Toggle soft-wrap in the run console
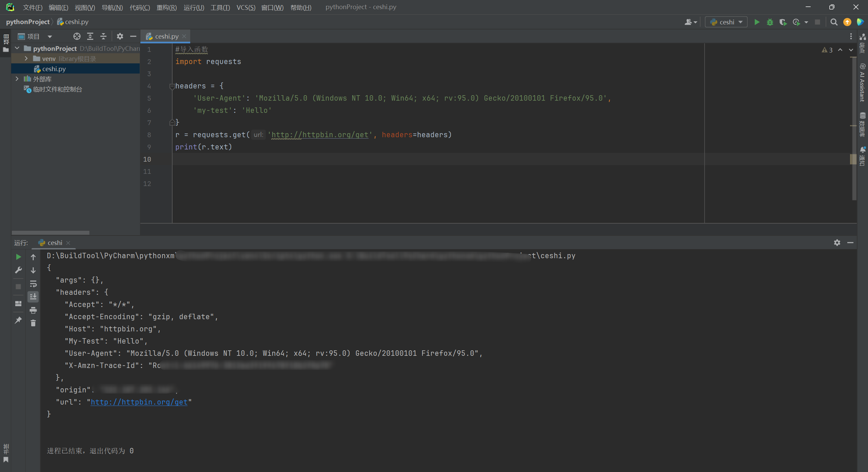 (33, 284)
